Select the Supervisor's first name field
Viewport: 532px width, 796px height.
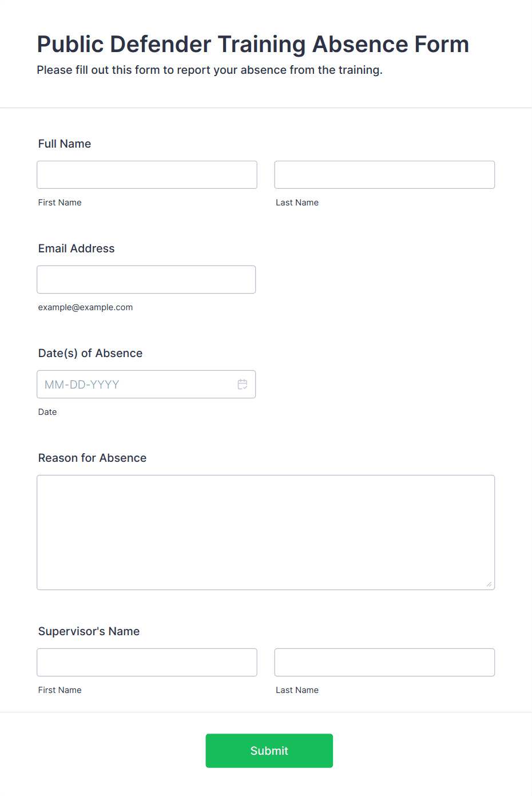[147, 662]
